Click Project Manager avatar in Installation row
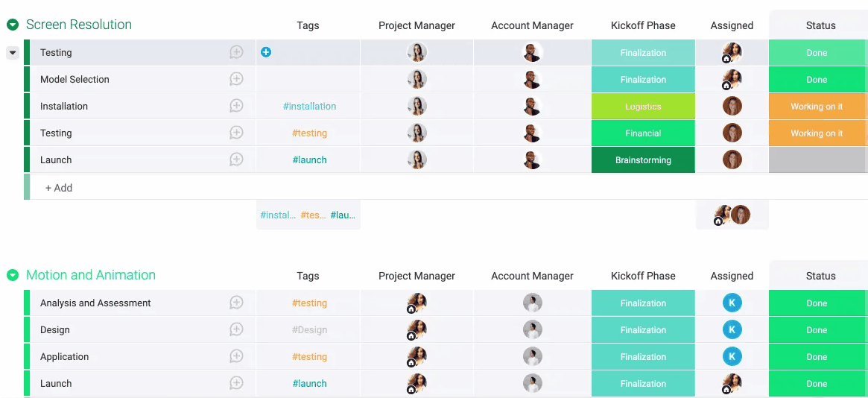Viewport: 868px width, 398px height. pos(416,106)
